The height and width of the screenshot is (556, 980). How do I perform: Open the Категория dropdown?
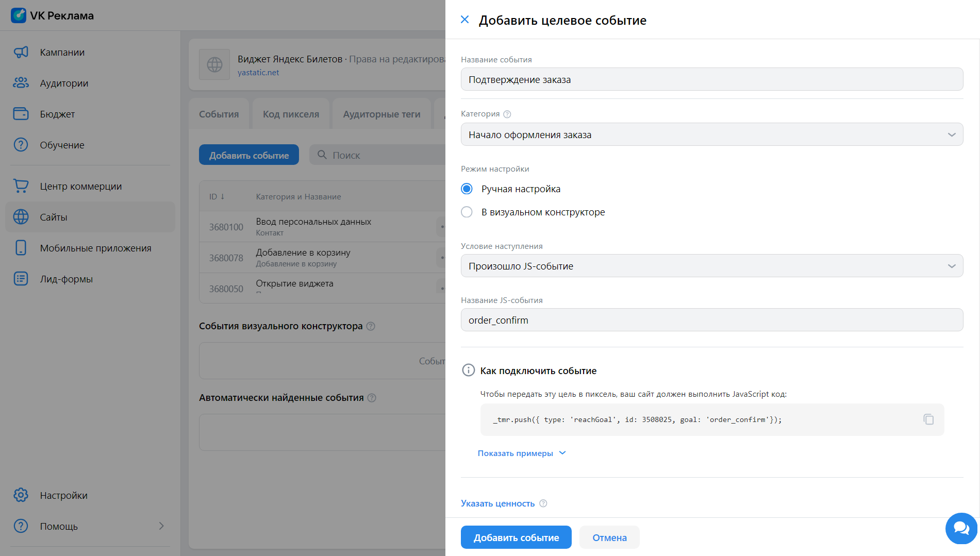point(711,134)
